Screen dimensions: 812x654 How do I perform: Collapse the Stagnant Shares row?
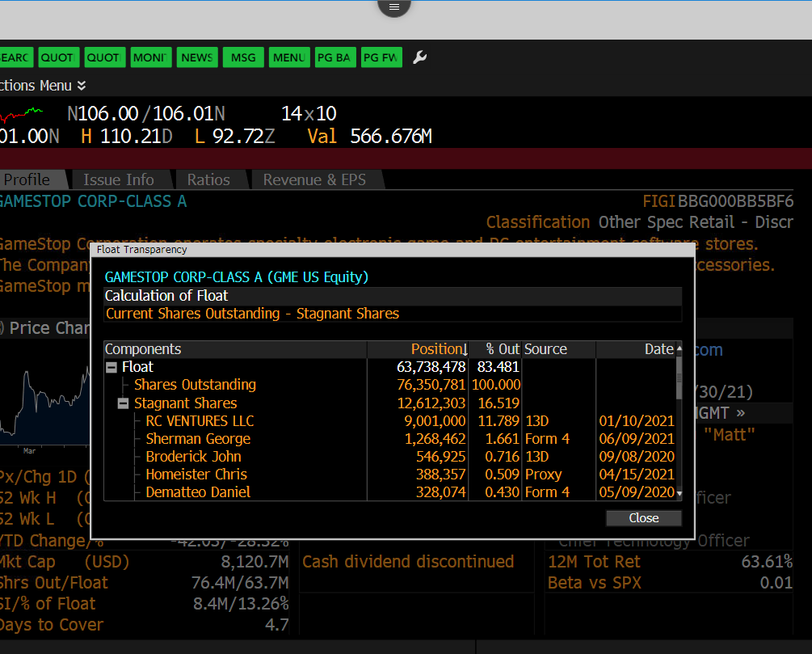[x=124, y=403]
